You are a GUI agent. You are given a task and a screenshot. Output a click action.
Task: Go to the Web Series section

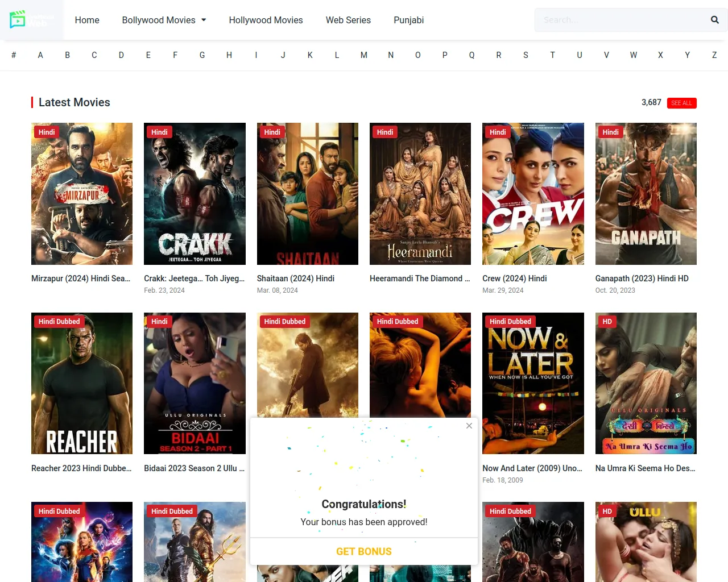point(348,20)
